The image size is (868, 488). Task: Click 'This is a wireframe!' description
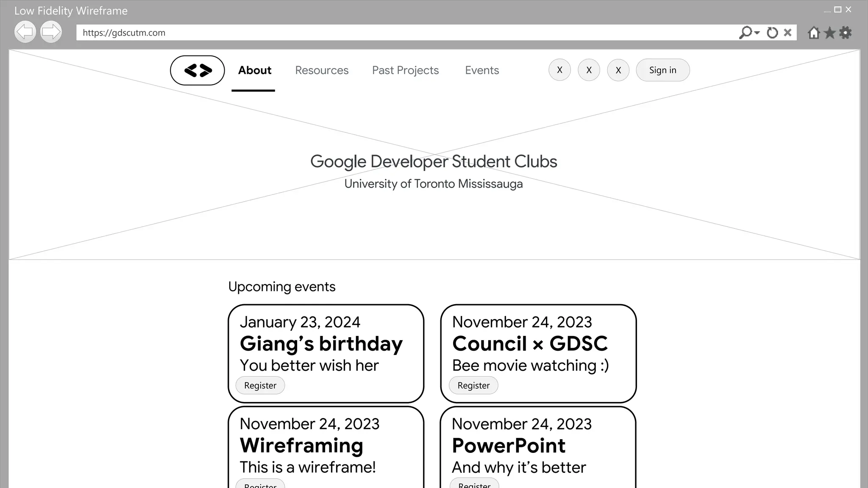(x=308, y=467)
